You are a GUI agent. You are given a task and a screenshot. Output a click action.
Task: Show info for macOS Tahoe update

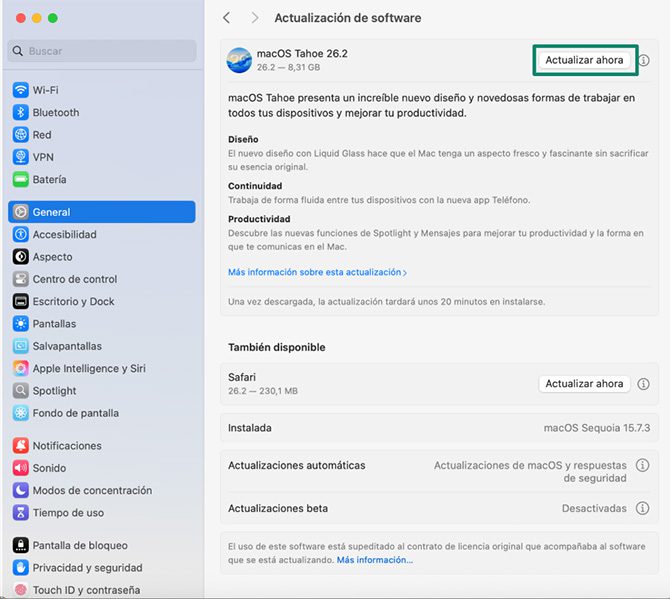coord(644,61)
